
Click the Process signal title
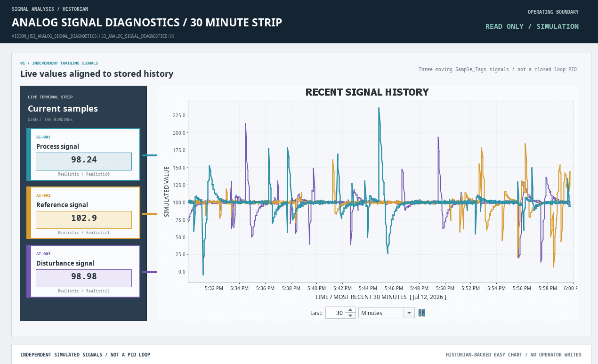pyautogui.click(x=57, y=146)
